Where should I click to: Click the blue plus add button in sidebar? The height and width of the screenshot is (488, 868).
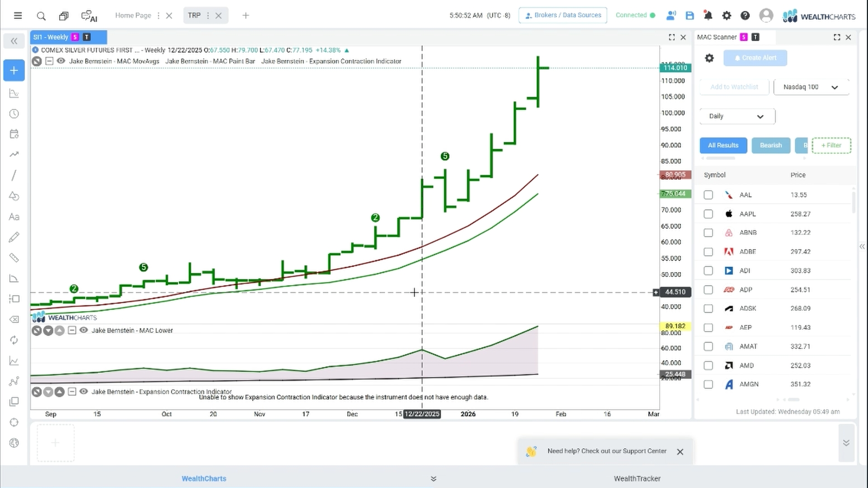coord(14,70)
